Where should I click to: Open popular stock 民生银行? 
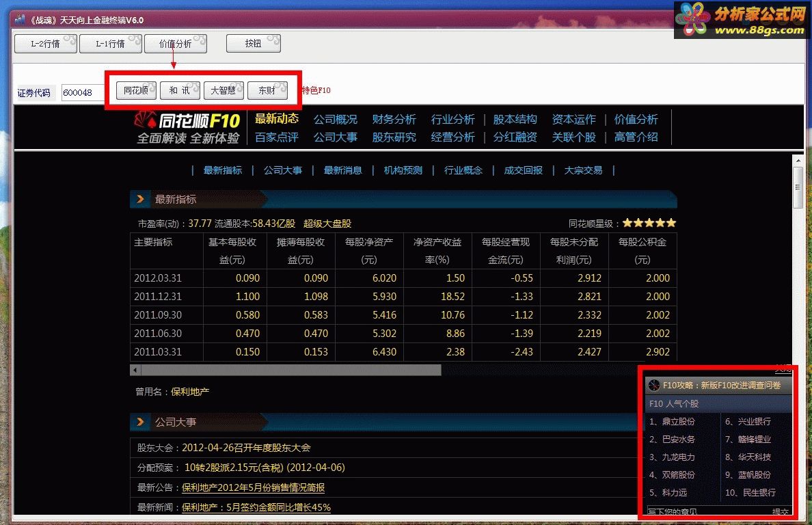point(759,492)
